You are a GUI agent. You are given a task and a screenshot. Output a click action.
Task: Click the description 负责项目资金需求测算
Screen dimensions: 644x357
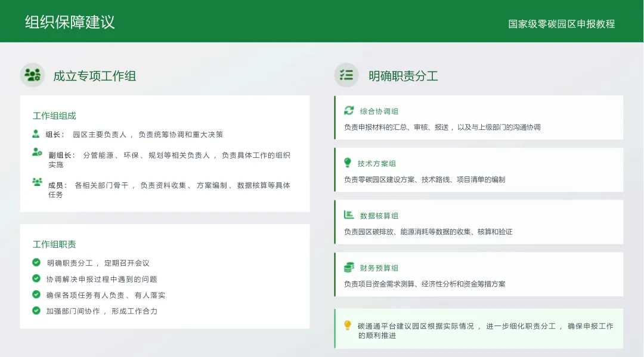[425, 284]
